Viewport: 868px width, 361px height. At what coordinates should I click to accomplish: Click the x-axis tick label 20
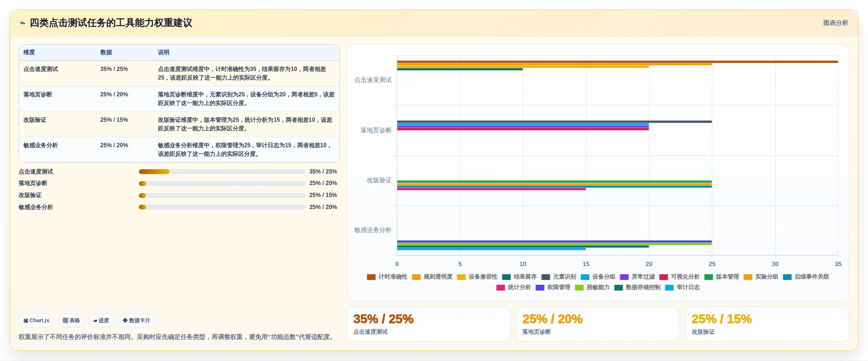[x=649, y=264]
